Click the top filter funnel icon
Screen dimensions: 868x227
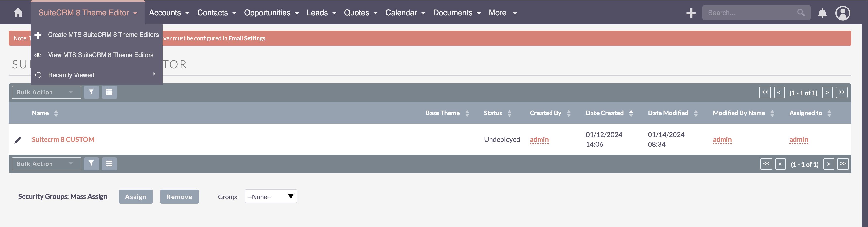point(91,92)
